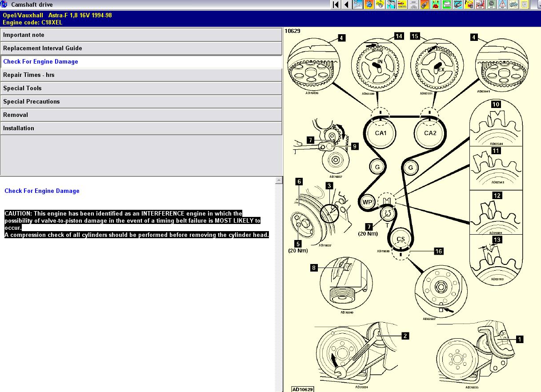Click the 10629 number above the diagram
Image resolution: width=541 pixels, height=392 pixels.
point(293,31)
